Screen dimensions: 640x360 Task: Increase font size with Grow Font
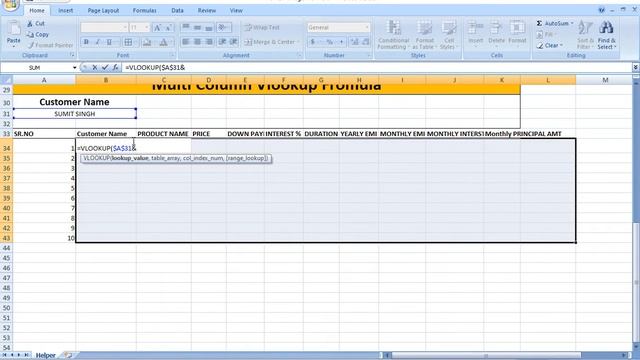(157, 27)
